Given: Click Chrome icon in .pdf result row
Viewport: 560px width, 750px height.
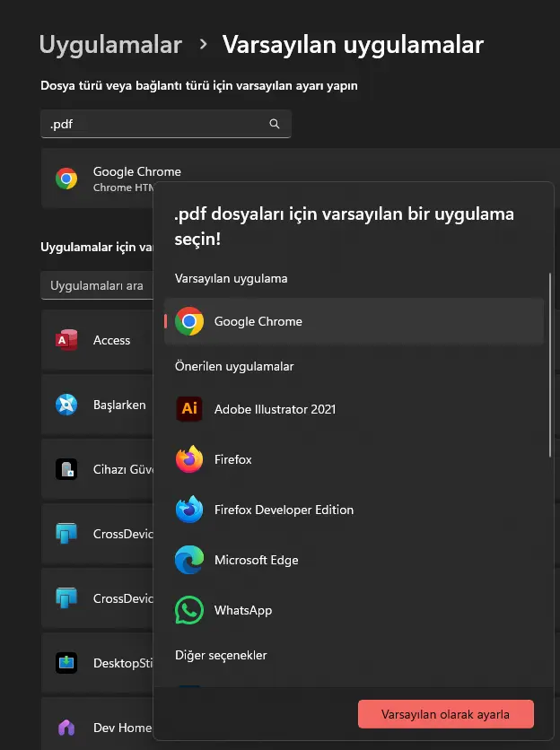Looking at the screenshot, I should point(66,179).
